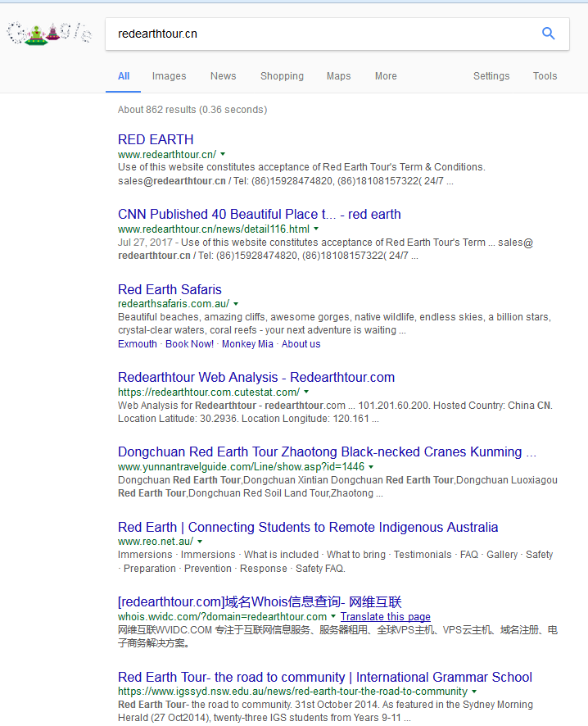Open Red Earth Connecting Students result
Image resolution: width=588 pixels, height=726 pixels.
click(308, 528)
